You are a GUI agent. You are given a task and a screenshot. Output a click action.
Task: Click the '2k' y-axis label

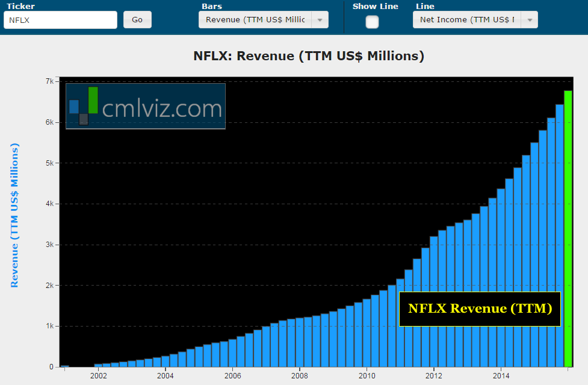49,286
